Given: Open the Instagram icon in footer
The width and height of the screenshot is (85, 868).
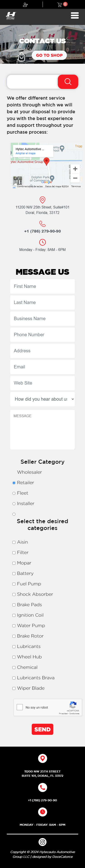Looking at the screenshot, I should click(43, 842).
